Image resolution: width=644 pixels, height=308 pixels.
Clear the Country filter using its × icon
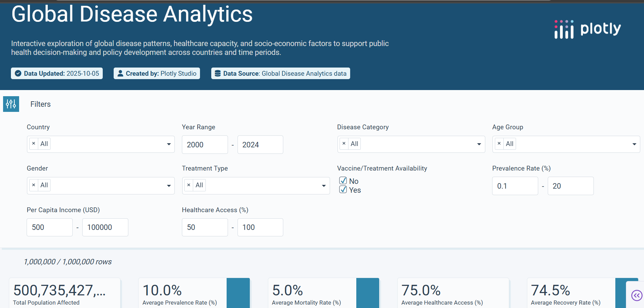tap(33, 143)
